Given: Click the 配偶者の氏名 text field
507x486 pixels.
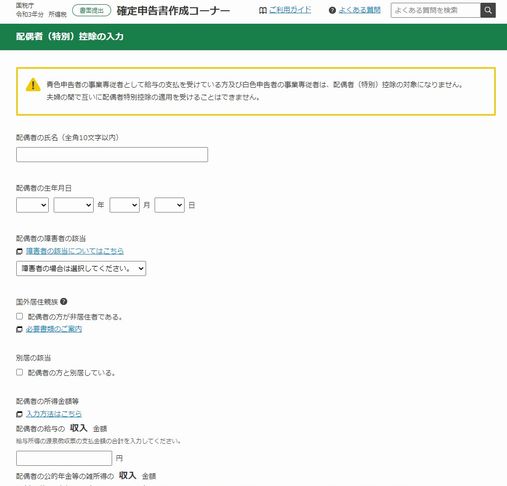Looking at the screenshot, I should pos(112,155).
